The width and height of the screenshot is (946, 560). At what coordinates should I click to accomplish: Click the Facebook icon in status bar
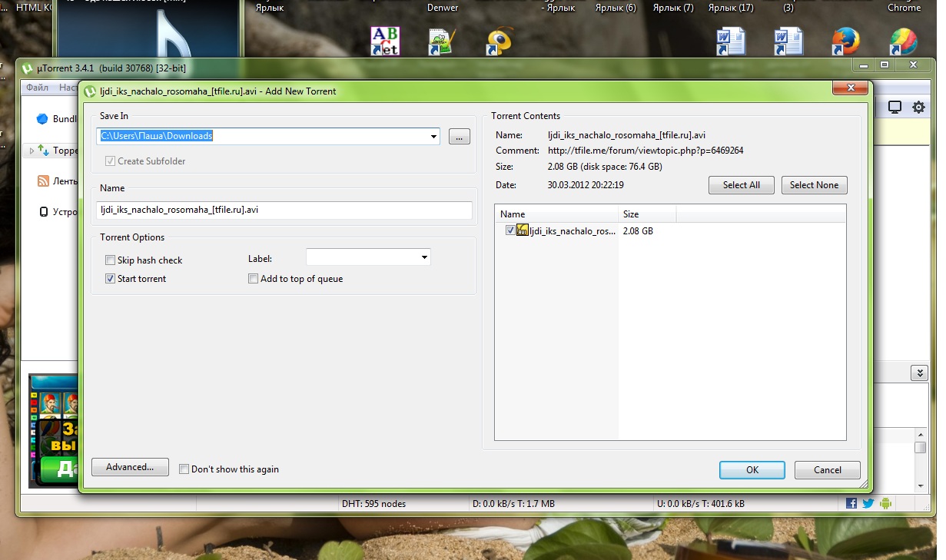point(851,503)
